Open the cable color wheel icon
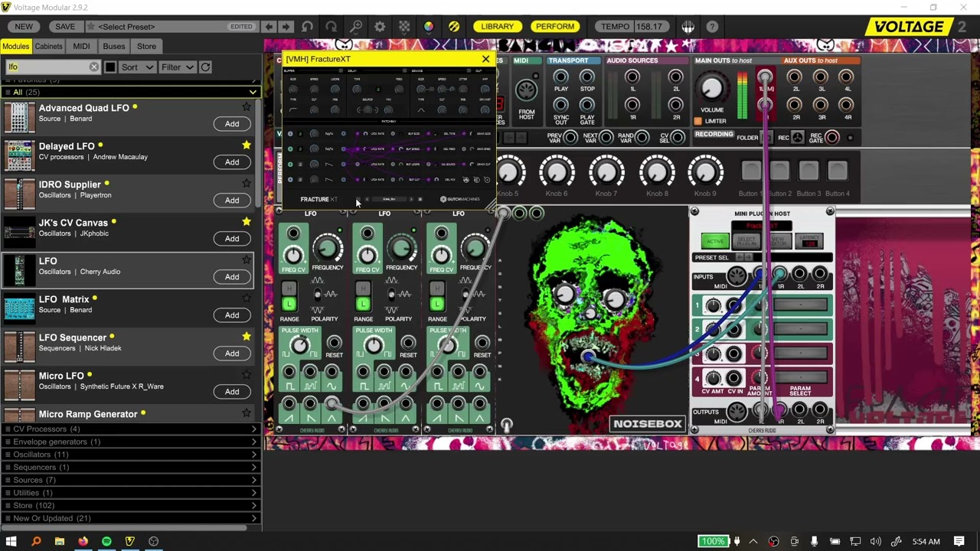Image resolution: width=980 pixels, height=551 pixels. [429, 27]
